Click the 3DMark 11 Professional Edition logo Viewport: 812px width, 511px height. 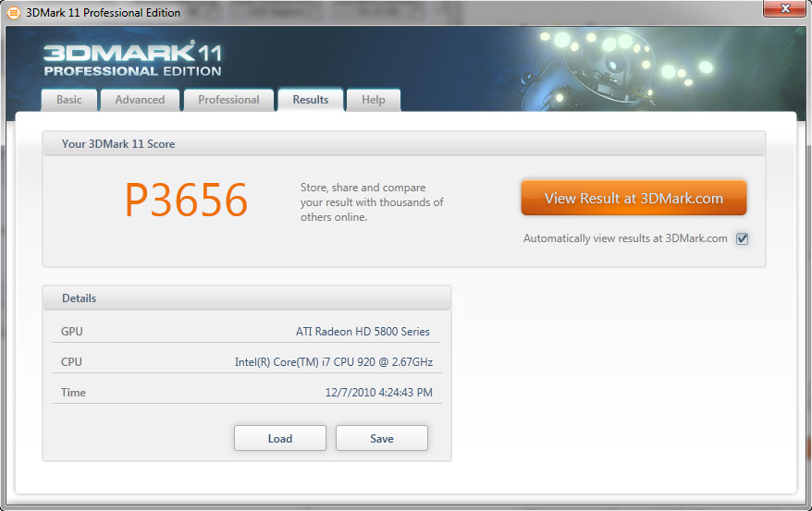[132, 59]
